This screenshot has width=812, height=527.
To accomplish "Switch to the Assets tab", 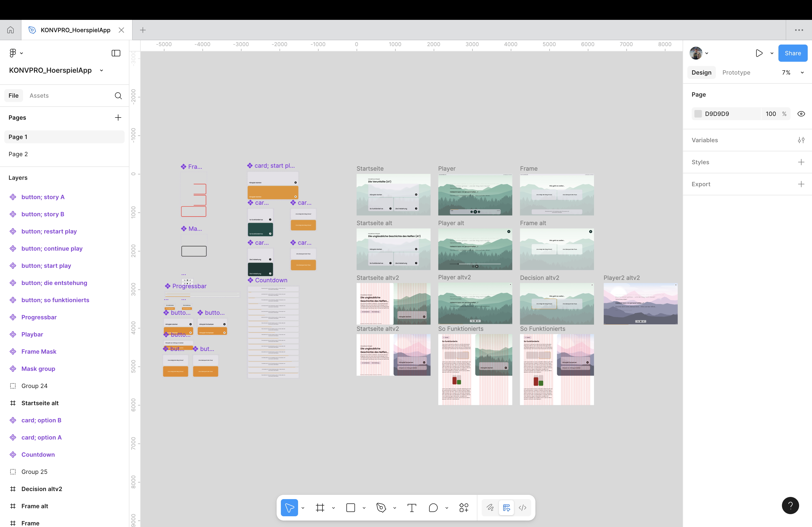I will click(x=39, y=96).
